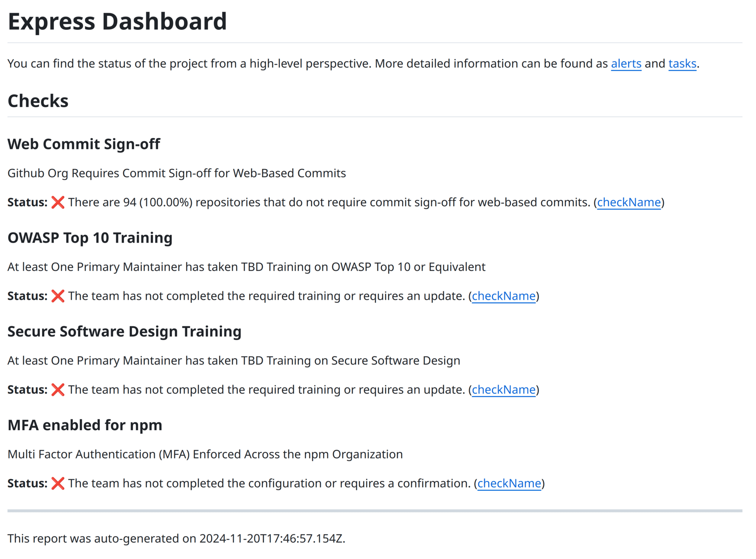Select the Secure Software Design Training heading
Image resolution: width=756 pixels, height=559 pixels.
click(124, 331)
